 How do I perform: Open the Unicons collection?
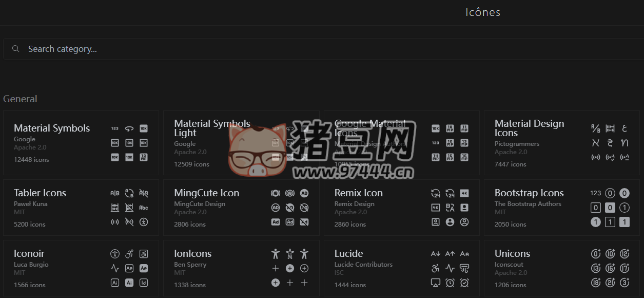[x=562, y=268]
